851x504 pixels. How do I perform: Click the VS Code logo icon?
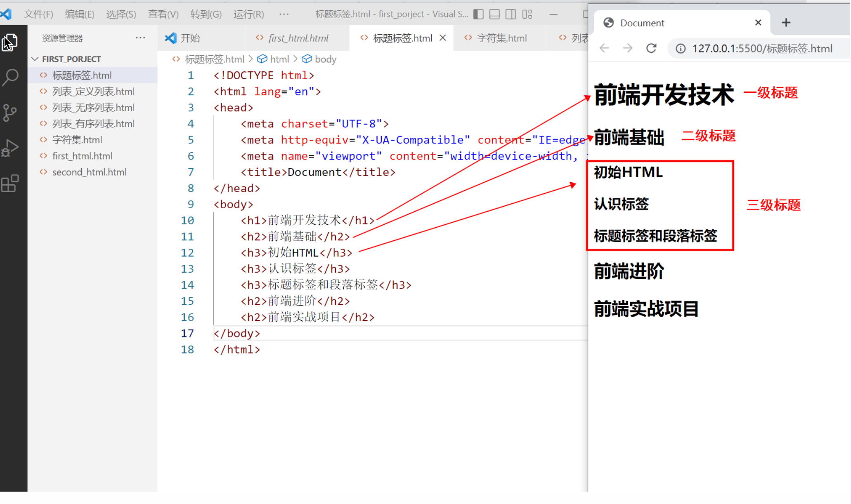point(6,14)
